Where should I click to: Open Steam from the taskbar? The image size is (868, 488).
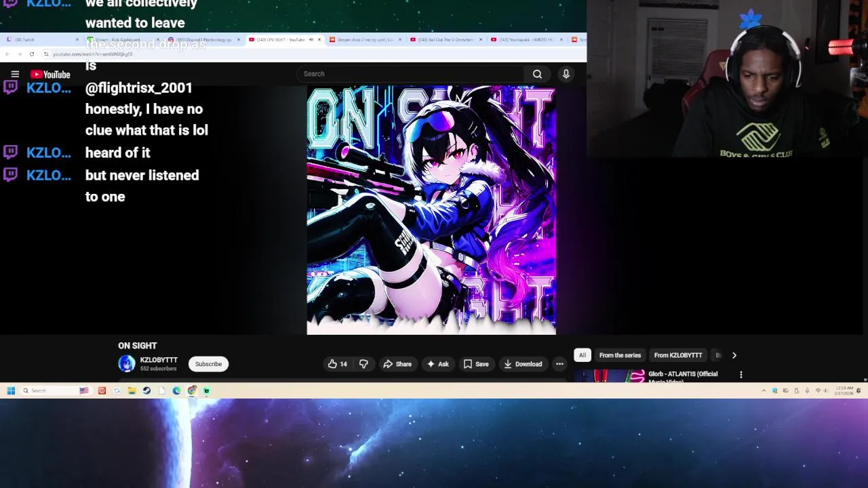pyautogui.click(x=146, y=390)
